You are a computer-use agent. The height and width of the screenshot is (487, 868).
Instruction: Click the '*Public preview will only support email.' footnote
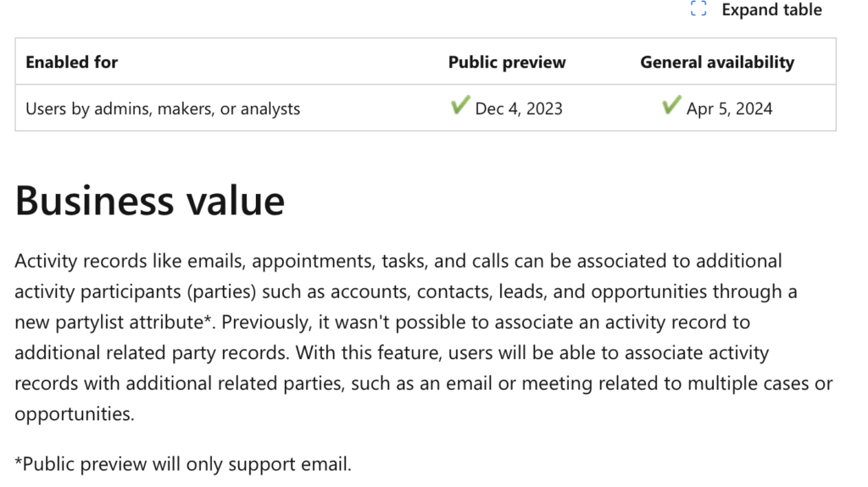[183, 464]
